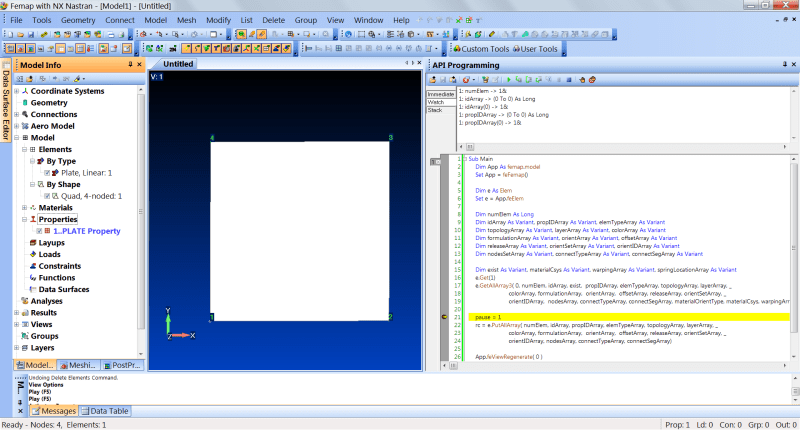
Task: Click the Open file folder icon
Action: [20, 35]
